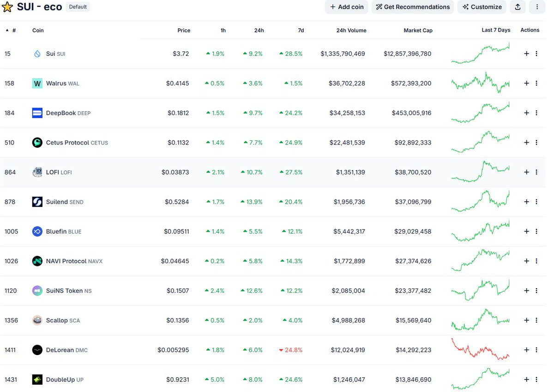Viewport: 554px width, 392px height.
Task: Click the 1h column header
Action: tap(223, 30)
